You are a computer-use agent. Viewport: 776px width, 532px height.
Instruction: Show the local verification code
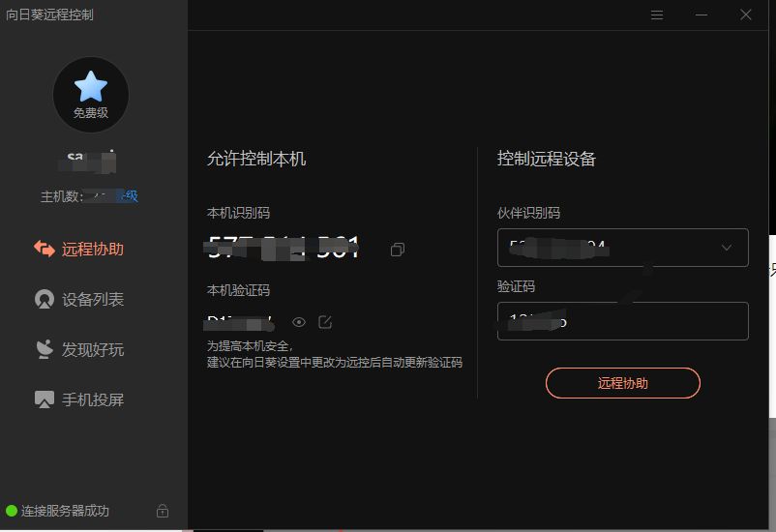click(x=299, y=322)
